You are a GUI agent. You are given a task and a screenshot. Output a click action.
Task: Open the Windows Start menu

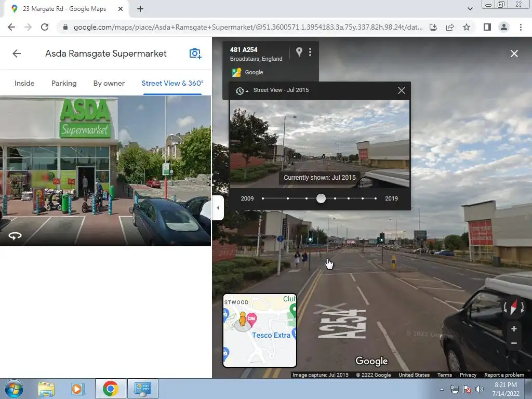tap(14, 389)
